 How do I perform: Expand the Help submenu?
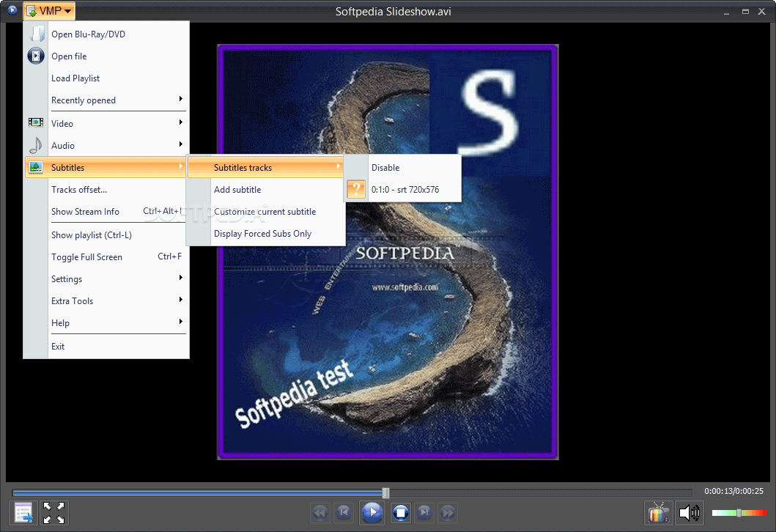pyautogui.click(x=106, y=322)
